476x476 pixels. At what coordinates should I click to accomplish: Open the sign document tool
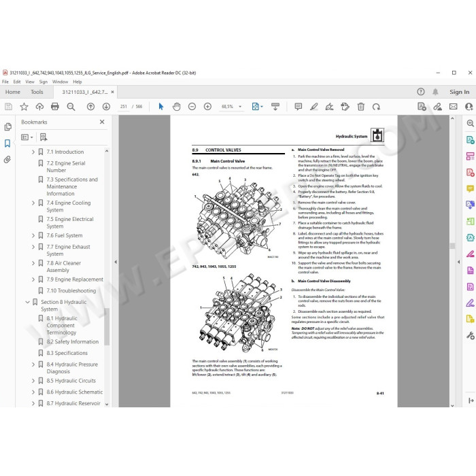[329, 107]
